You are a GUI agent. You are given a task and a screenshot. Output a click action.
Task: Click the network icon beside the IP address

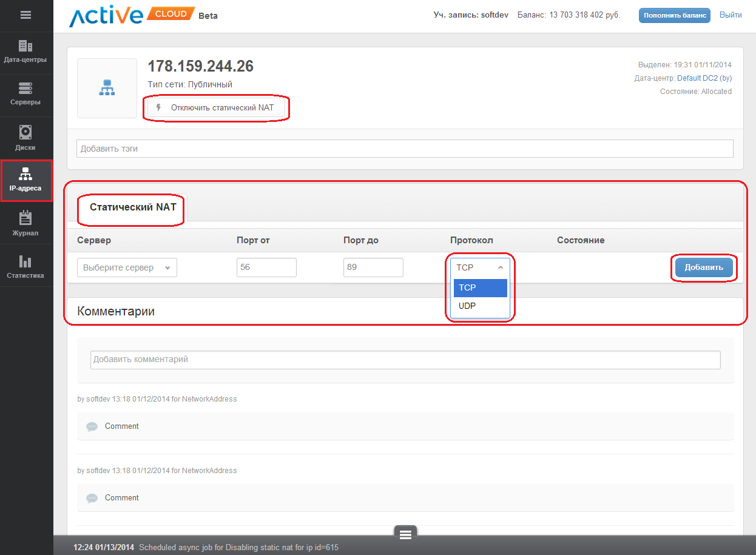point(107,88)
